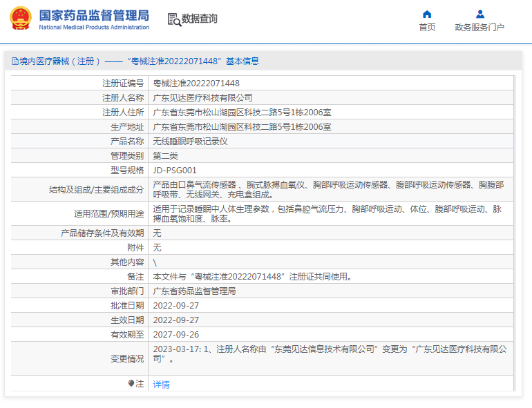
Task: Click the 注册证编号 label
Action: 123,83
